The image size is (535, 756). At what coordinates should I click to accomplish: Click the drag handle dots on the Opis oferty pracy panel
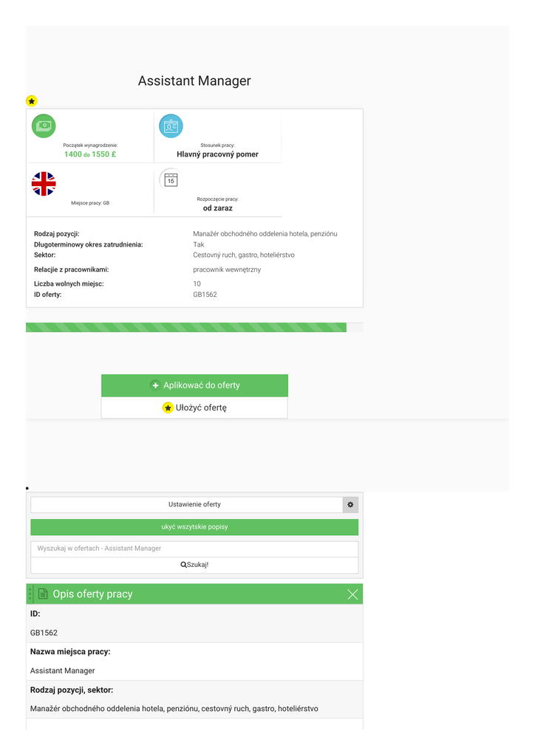(30, 594)
